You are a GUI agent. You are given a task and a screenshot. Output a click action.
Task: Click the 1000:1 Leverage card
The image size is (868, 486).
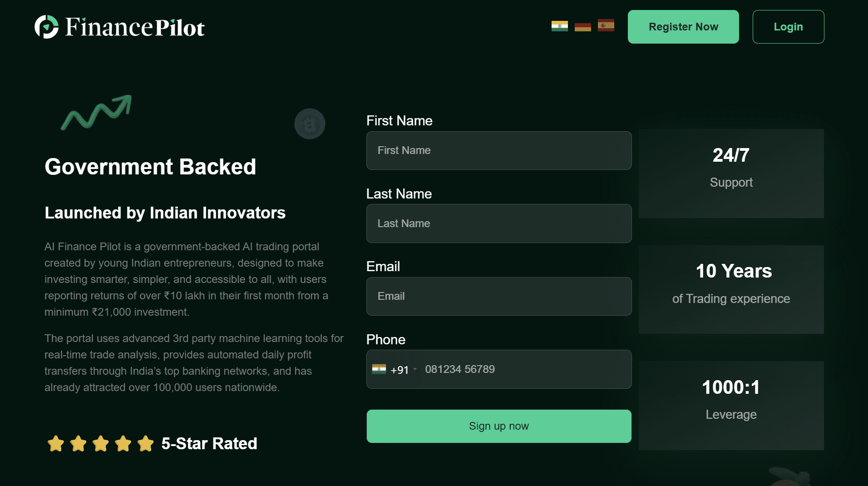(x=731, y=406)
